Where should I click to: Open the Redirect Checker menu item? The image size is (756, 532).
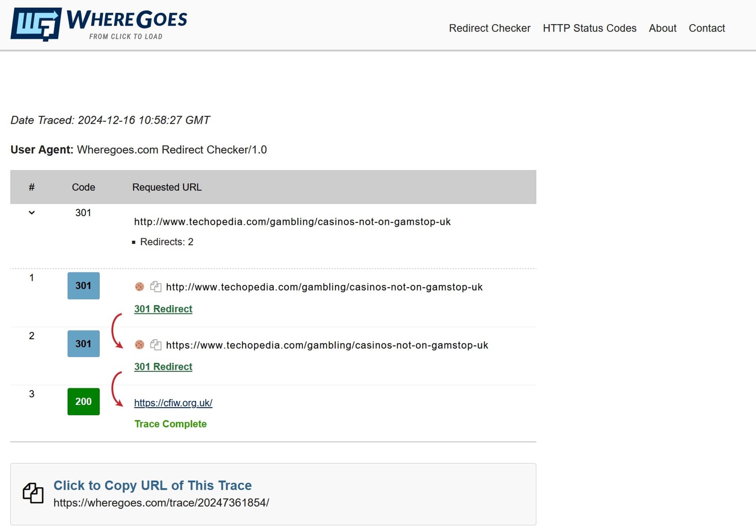490,28
